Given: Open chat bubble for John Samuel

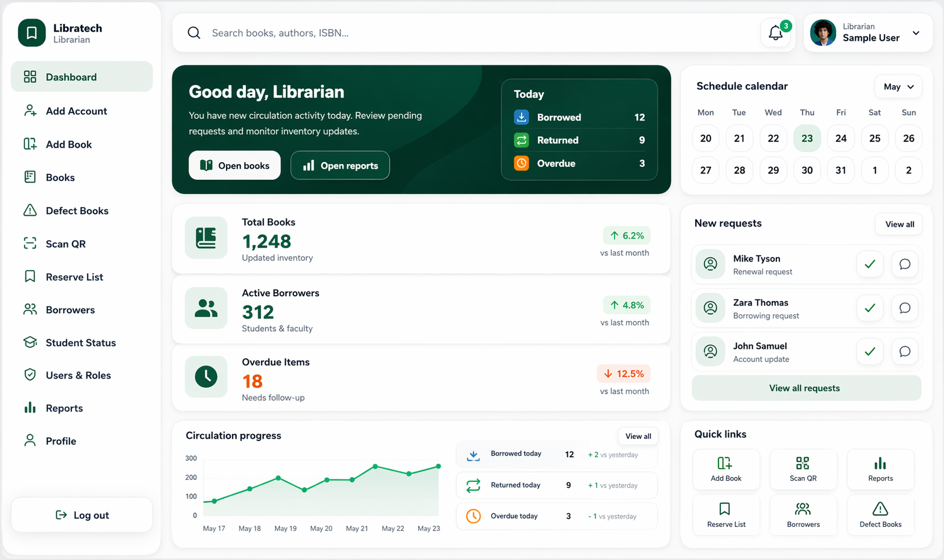Looking at the screenshot, I should tap(905, 351).
